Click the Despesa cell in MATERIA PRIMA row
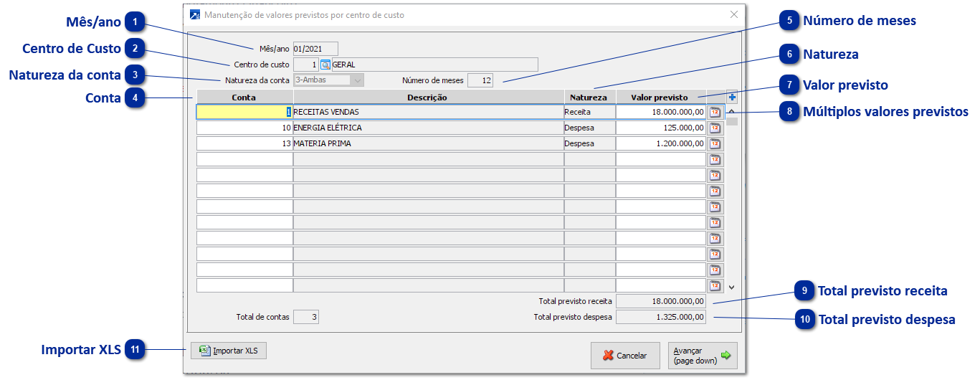Image resolution: width=980 pixels, height=385 pixels. point(589,143)
